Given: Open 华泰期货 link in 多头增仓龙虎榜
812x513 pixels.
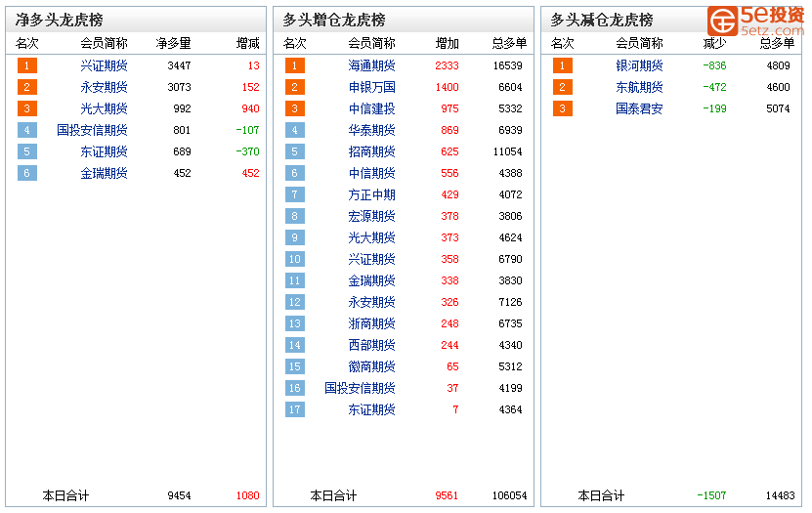Looking at the screenshot, I should [372, 130].
